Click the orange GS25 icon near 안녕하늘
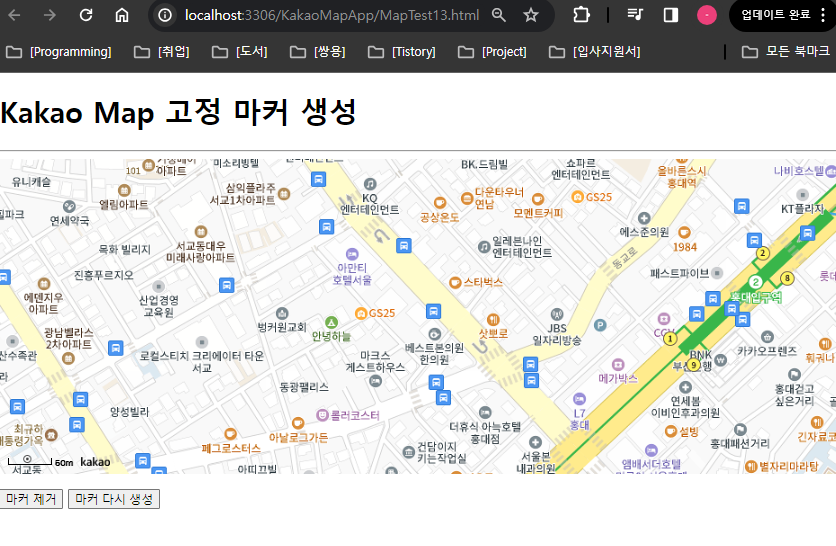Viewport: 836px width, 546px height. 361,313
